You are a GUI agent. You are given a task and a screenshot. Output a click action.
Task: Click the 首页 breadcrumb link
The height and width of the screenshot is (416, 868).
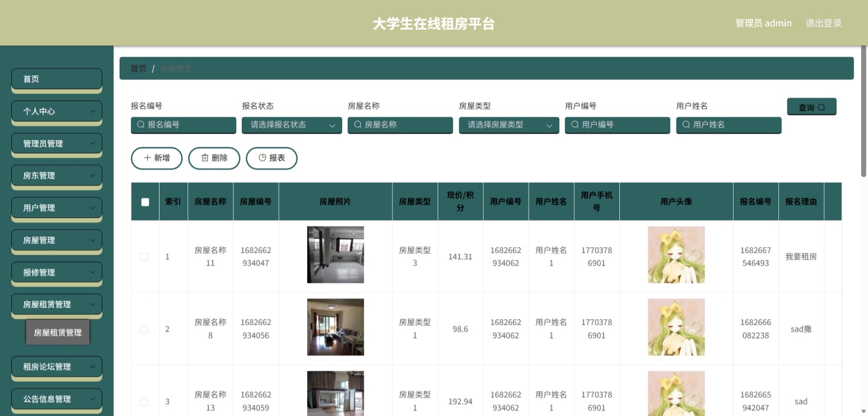coord(138,69)
